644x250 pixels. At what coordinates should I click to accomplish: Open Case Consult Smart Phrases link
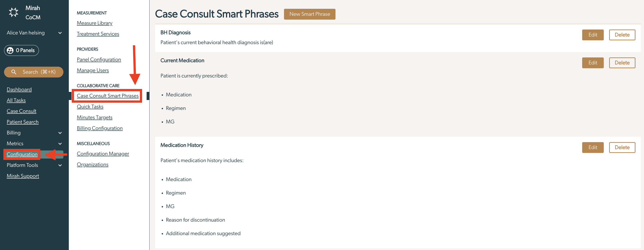click(107, 96)
